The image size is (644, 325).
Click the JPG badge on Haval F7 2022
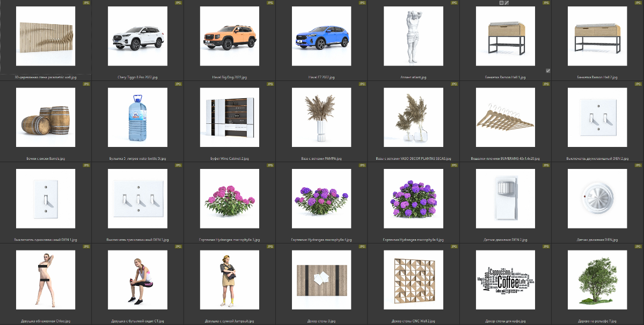point(363,3)
